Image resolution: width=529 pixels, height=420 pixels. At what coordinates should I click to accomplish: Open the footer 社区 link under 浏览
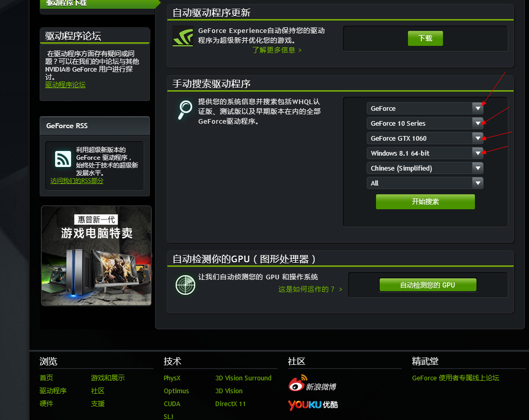tap(98, 391)
